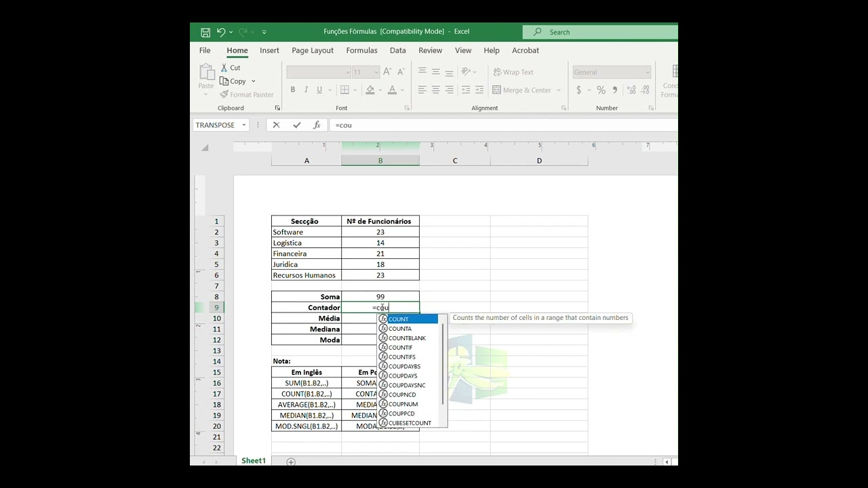Open the Name Box TRANSPOSE dropdown
This screenshot has height=488, width=868.
click(x=244, y=125)
